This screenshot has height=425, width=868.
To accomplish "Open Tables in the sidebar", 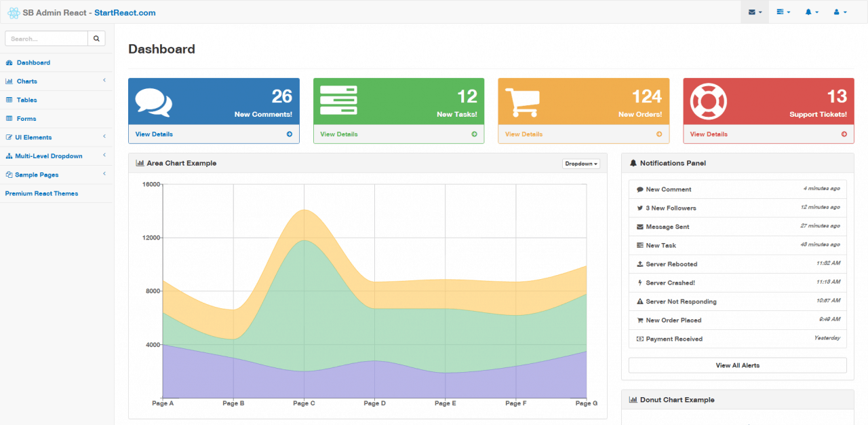I will point(57,100).
